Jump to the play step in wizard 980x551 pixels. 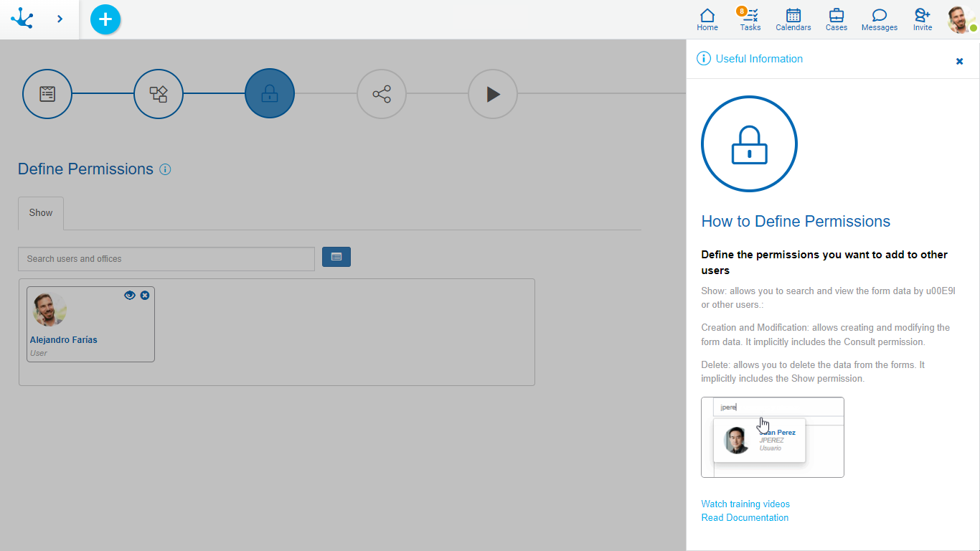coord(493,94)
